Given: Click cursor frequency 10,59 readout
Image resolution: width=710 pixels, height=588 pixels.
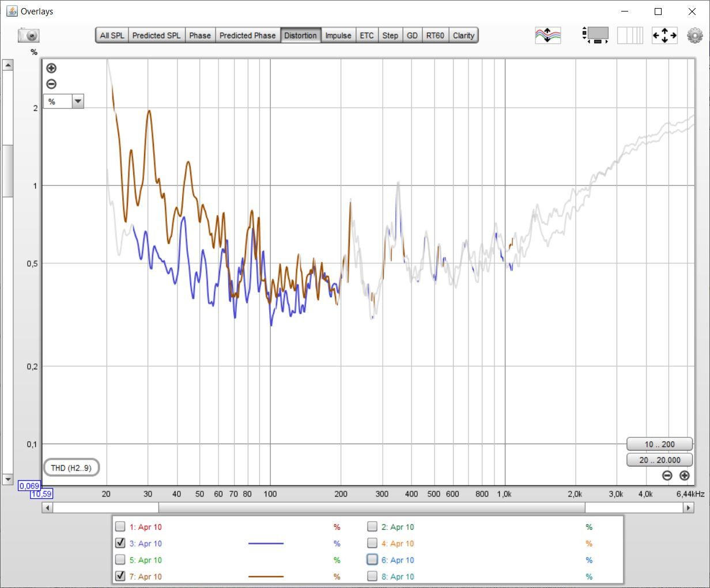Looking at the screenshot, I should coord(41,494).
